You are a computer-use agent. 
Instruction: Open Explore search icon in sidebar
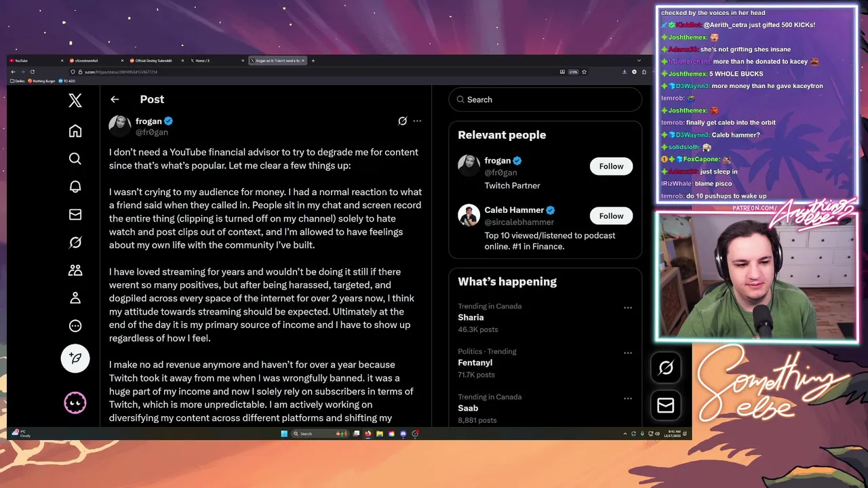(x=75, y=159)
